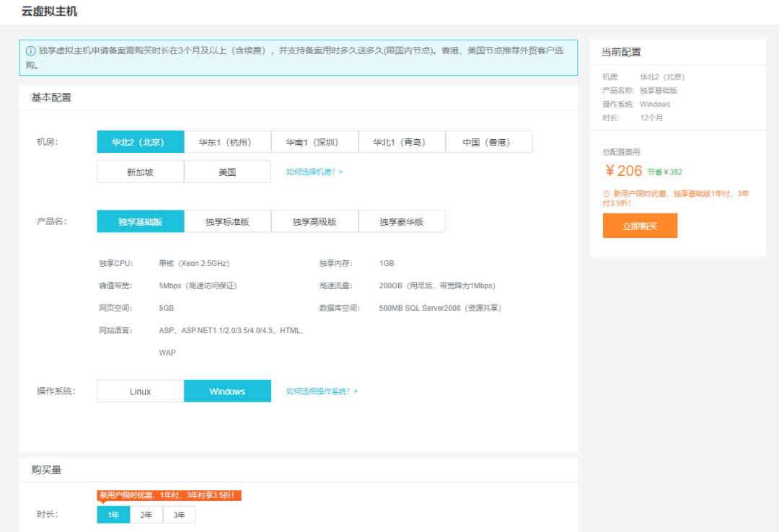
Task: Open the 如何选择机房? help link
Action: 314,172
